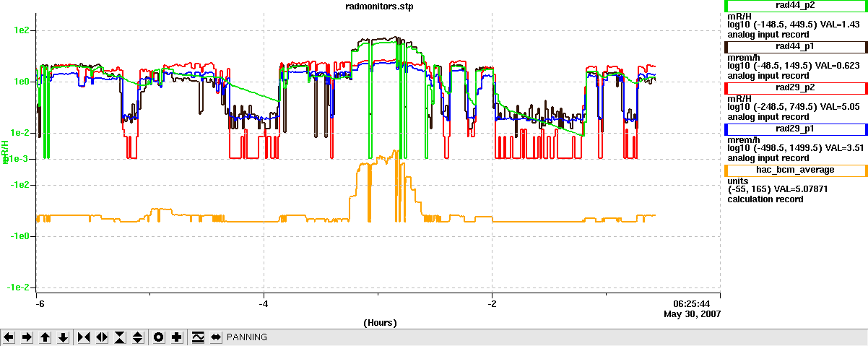Click the 'calculation record' legend text
This screenshot has width=868, height=346.
click(x=765, y=199)
